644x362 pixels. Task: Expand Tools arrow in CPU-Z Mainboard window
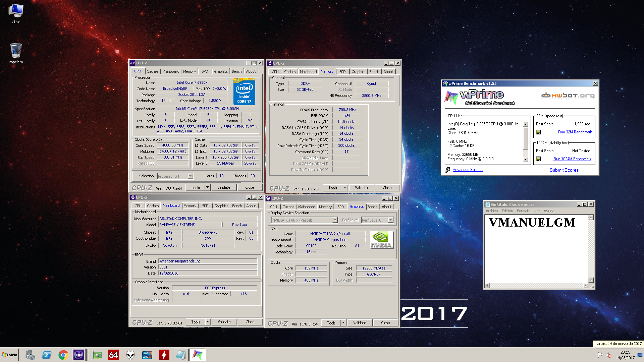click(x=208, y=322)
